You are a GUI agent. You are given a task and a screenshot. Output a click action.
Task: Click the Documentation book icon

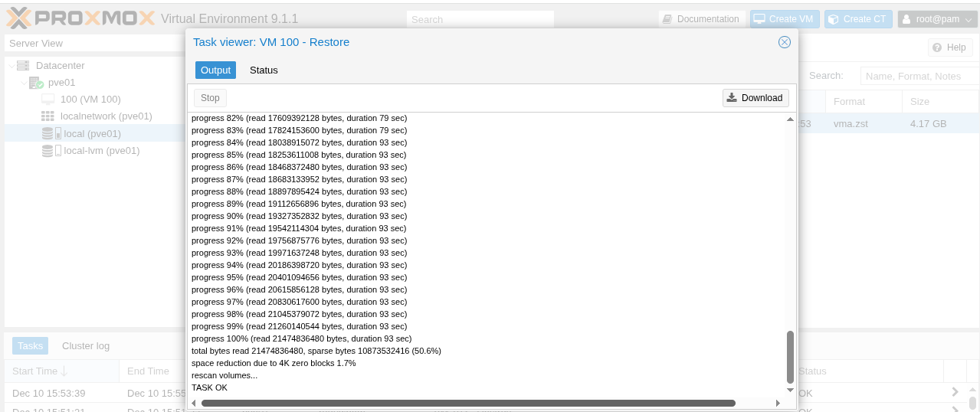tap(667, 19)
